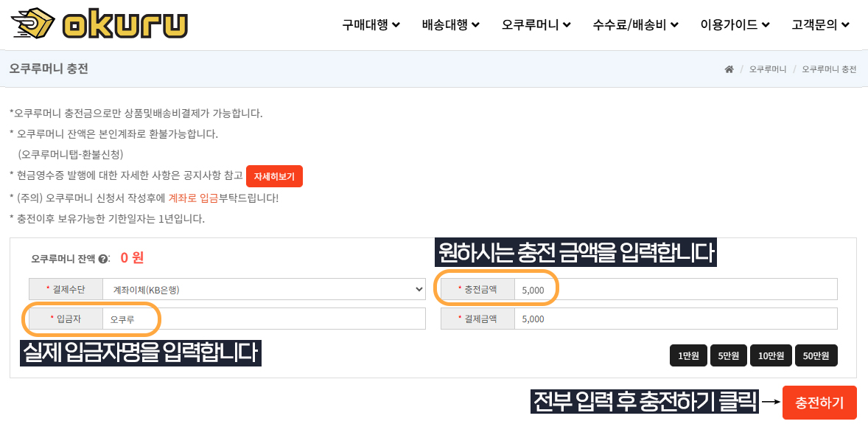868x424 pixels.
Task: Click the 충전하기 submit button
Action: (x=820, y=403)
